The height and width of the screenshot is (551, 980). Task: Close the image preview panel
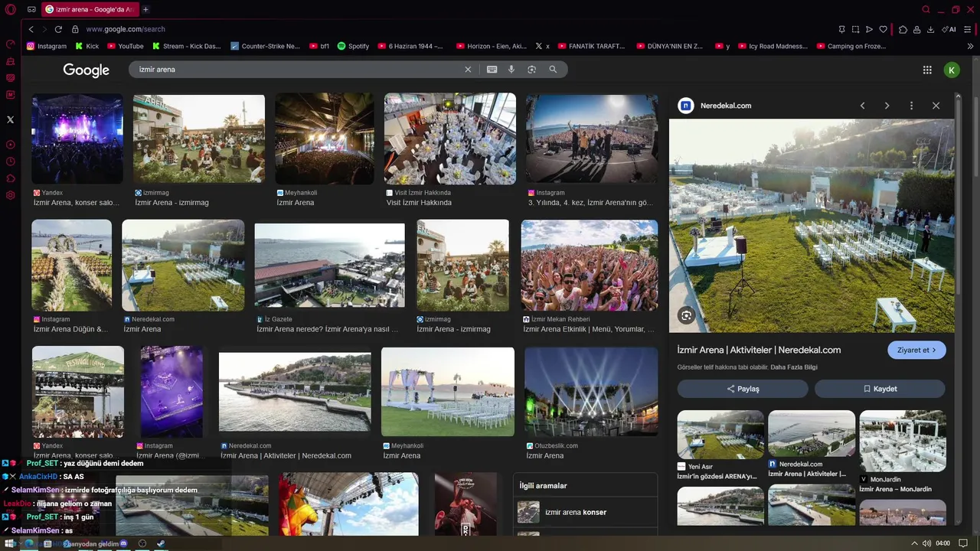936,106
